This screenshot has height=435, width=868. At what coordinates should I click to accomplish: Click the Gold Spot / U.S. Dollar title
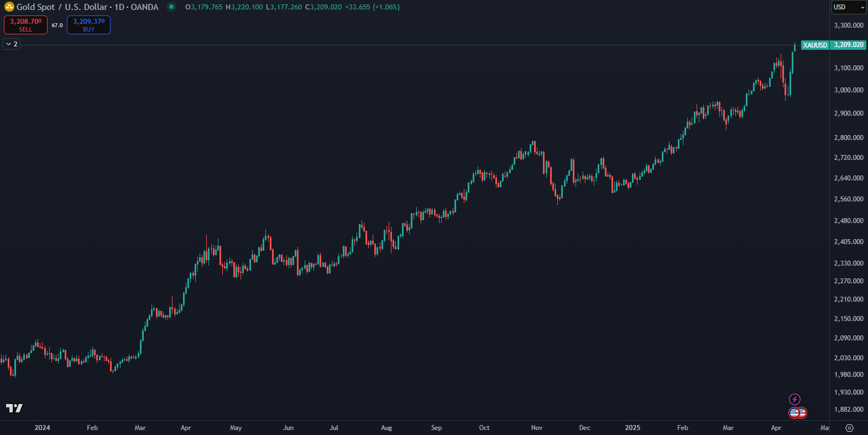pos(87,7)
